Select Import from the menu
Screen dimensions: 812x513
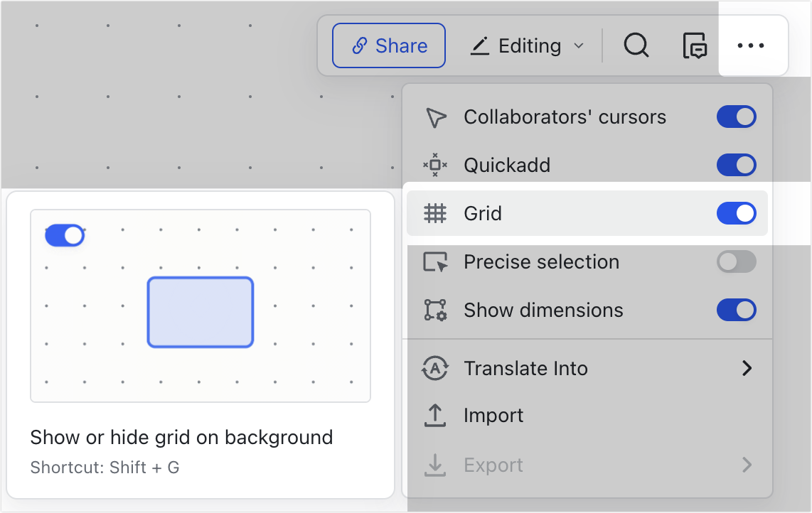[493, 415]
